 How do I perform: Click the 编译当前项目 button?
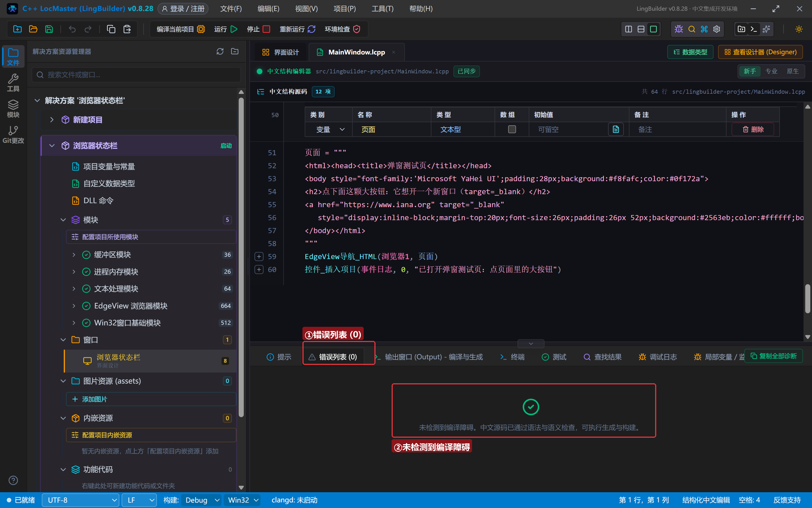[x=181, y=29]
